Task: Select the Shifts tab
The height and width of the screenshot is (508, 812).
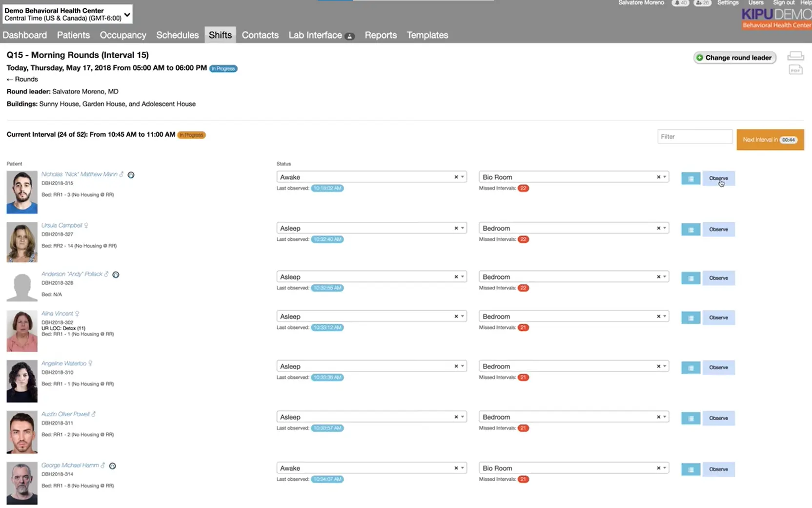Action: coord(220,35)
